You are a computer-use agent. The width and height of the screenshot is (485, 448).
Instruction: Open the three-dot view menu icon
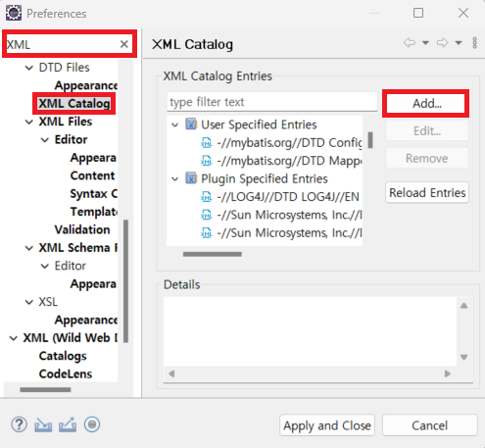[475, 43]
